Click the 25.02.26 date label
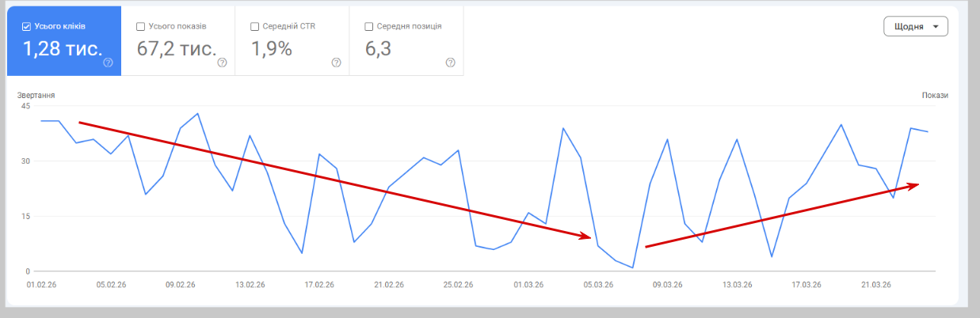 459,285
